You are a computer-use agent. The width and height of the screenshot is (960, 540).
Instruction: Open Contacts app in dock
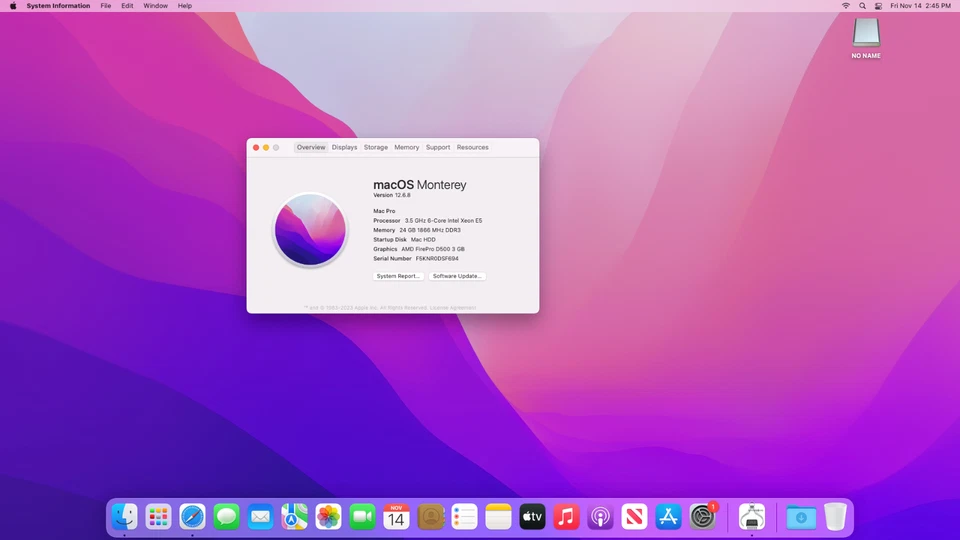coord(430,517)
